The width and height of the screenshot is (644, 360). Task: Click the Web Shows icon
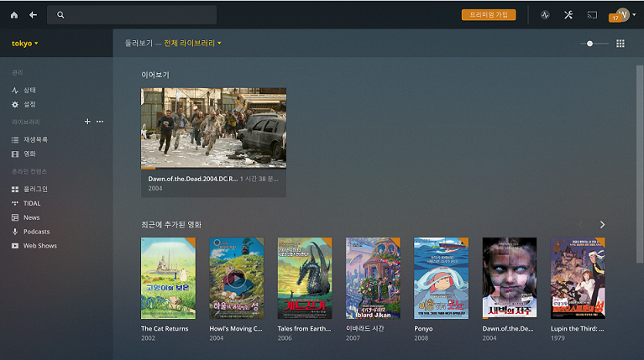click(15, 246)
